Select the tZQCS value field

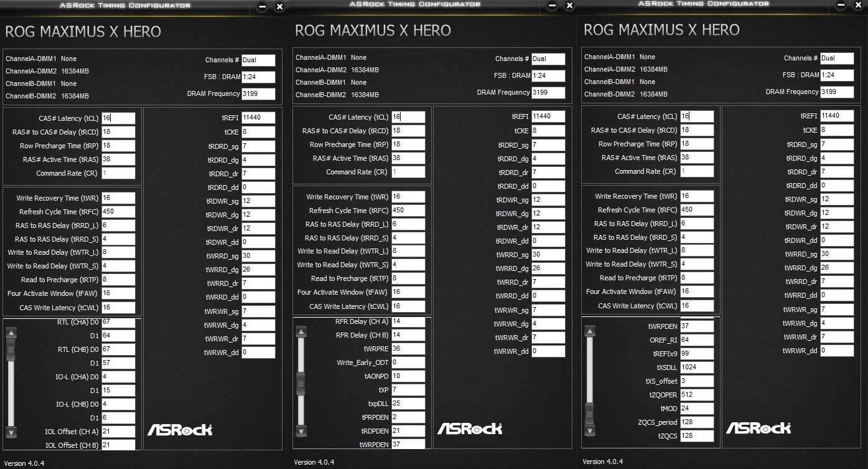tap(697, 436)
